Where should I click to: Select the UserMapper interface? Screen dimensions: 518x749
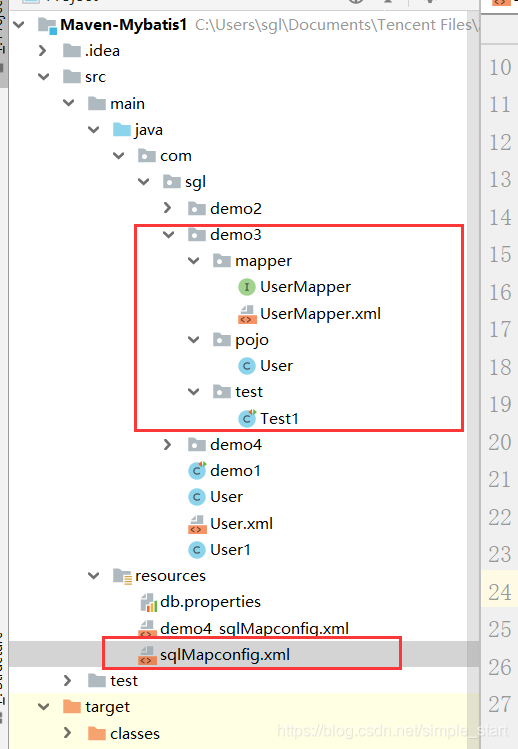pos(305,287)
